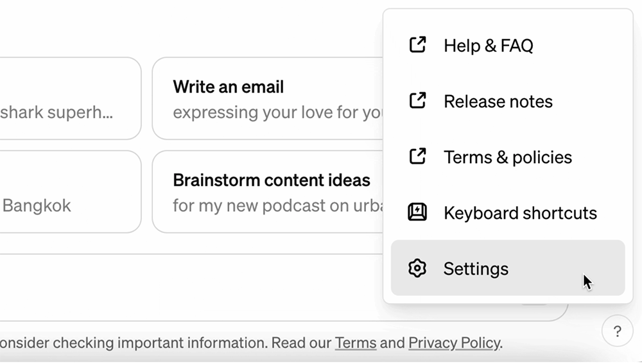This screenshot has height=364, width=642.
Task: Click the external link icon beside Help & FAQ
Action: pyautogui.click(x=417, y=45)
